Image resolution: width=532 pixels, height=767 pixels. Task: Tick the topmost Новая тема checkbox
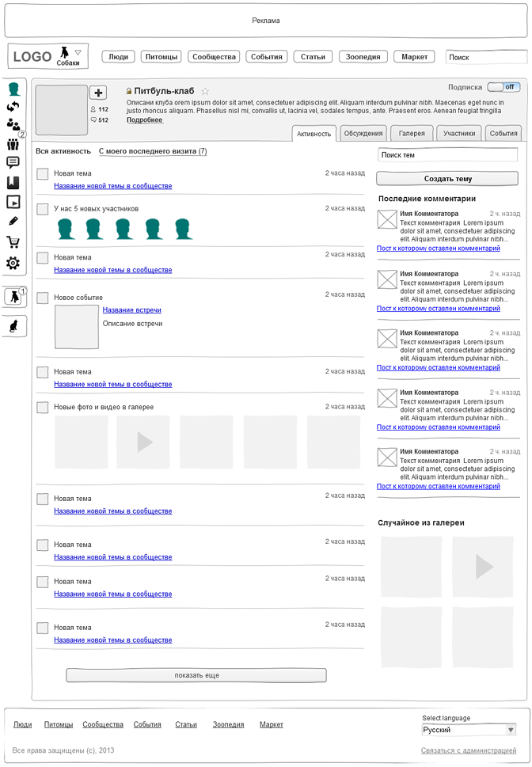[43, 173]
